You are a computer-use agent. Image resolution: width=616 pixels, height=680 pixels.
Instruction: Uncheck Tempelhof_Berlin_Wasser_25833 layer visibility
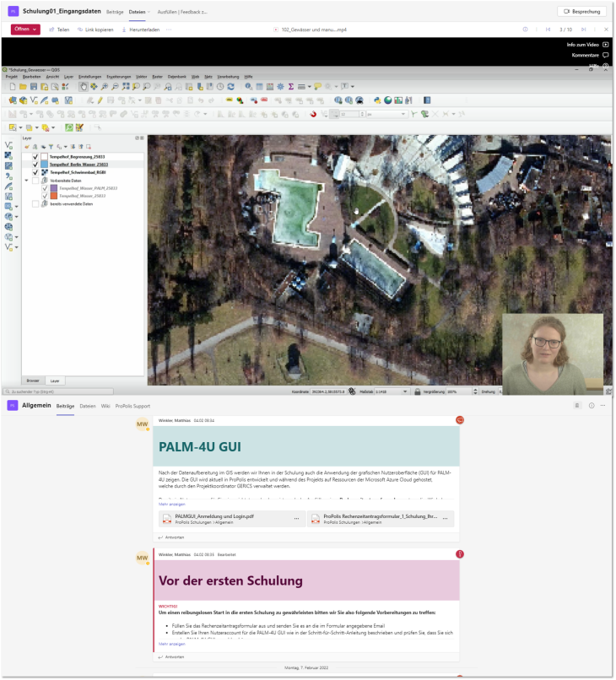35,165
